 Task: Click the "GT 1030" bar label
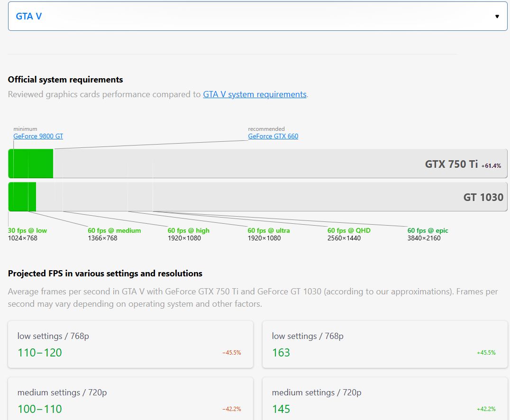pos(483,197)
